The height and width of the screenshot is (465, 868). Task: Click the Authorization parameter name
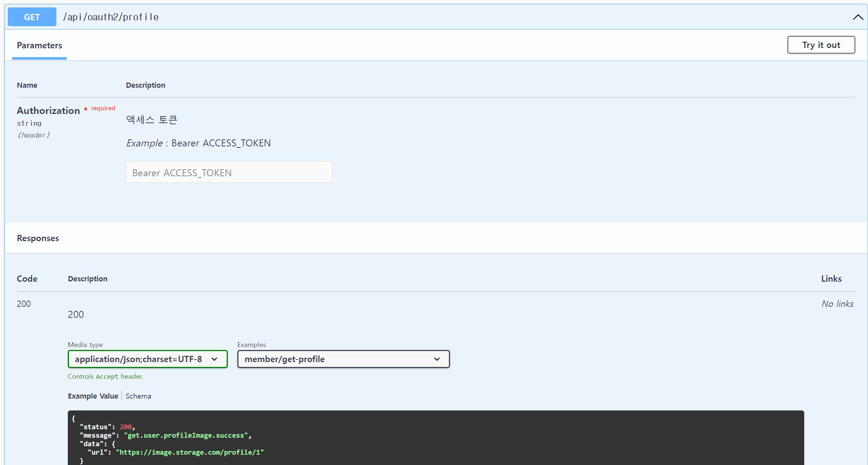[x=48, y=111]
